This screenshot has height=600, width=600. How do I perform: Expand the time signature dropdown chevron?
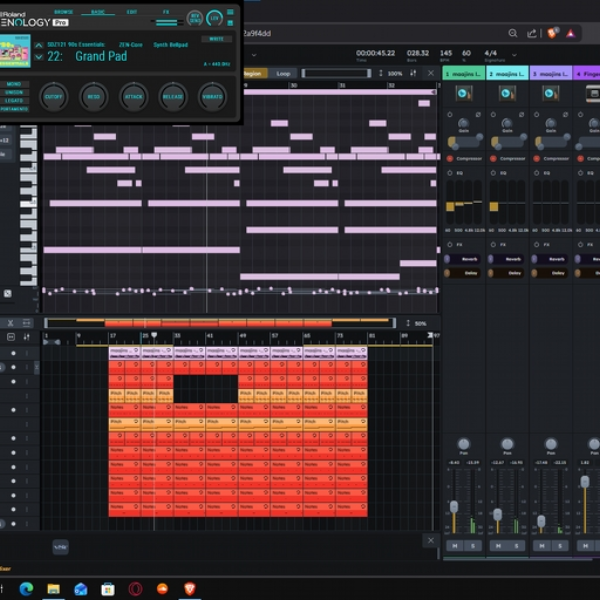coord(514,55)
